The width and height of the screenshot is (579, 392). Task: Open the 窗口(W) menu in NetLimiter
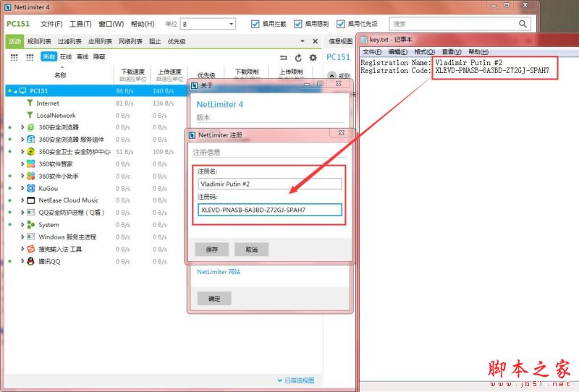pos(111,24)
